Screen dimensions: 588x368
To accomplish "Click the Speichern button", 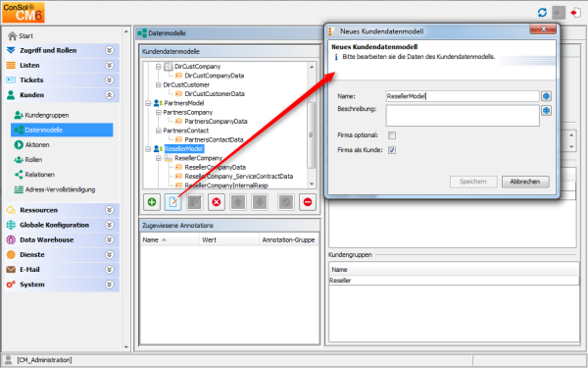I will 473,182.
